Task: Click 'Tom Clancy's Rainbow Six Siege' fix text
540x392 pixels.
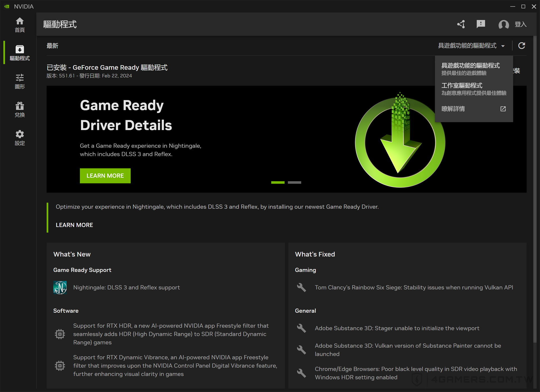Action: 414,287
